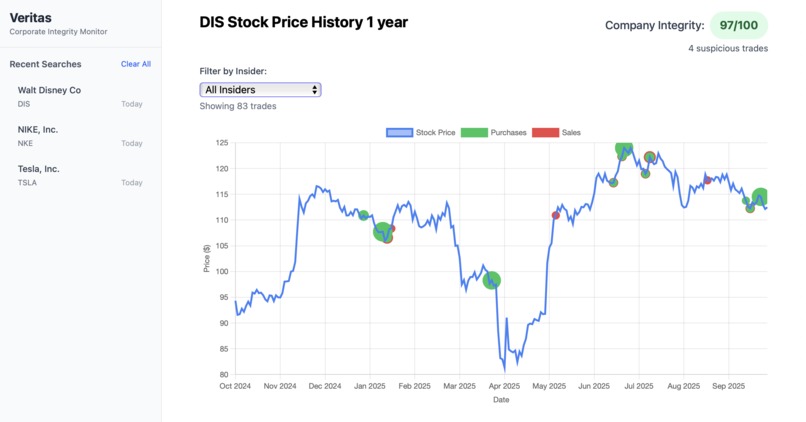
Task: Click the red sale marker in early May 2025
Action: [x=556, y=215]
